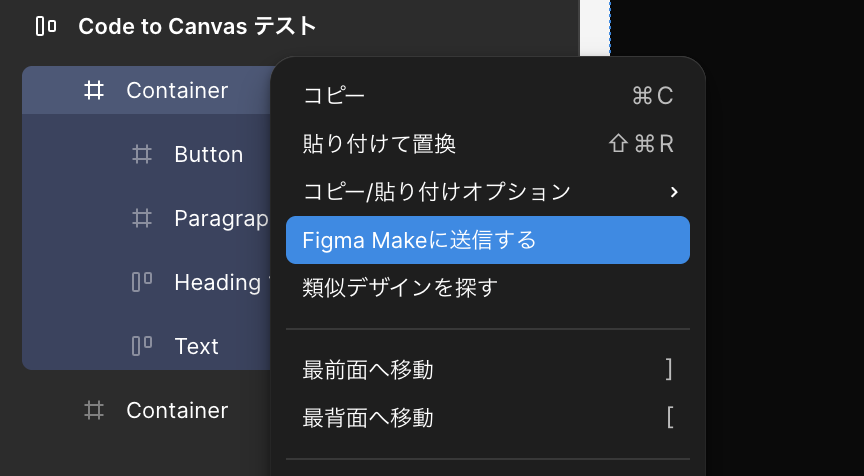The height and width of the screenshot is (476, 864).
Task: Open コピー/貼り付けオプション submenu
Action: click(x=436, y=191)
